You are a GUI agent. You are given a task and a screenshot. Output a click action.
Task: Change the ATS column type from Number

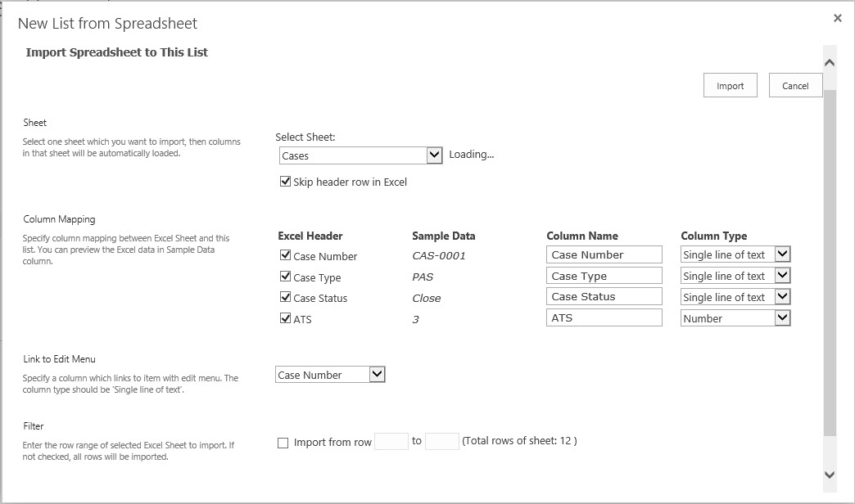(735, 318)
